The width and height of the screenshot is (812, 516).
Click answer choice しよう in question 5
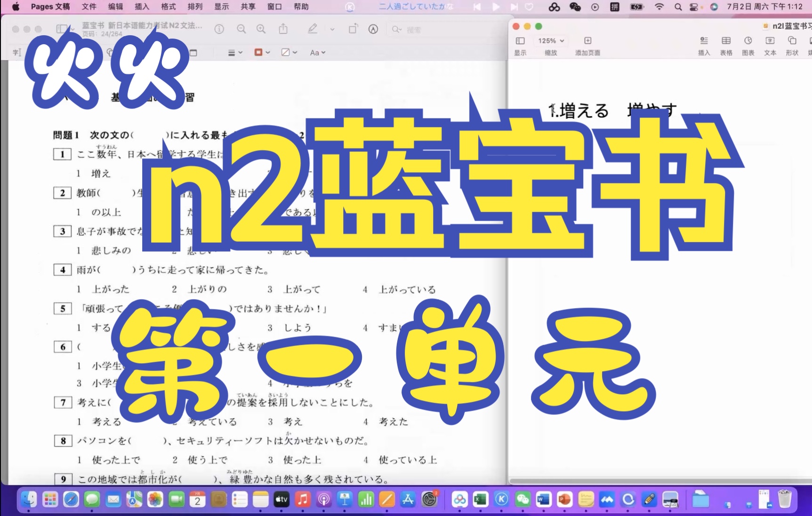[297, 327]
